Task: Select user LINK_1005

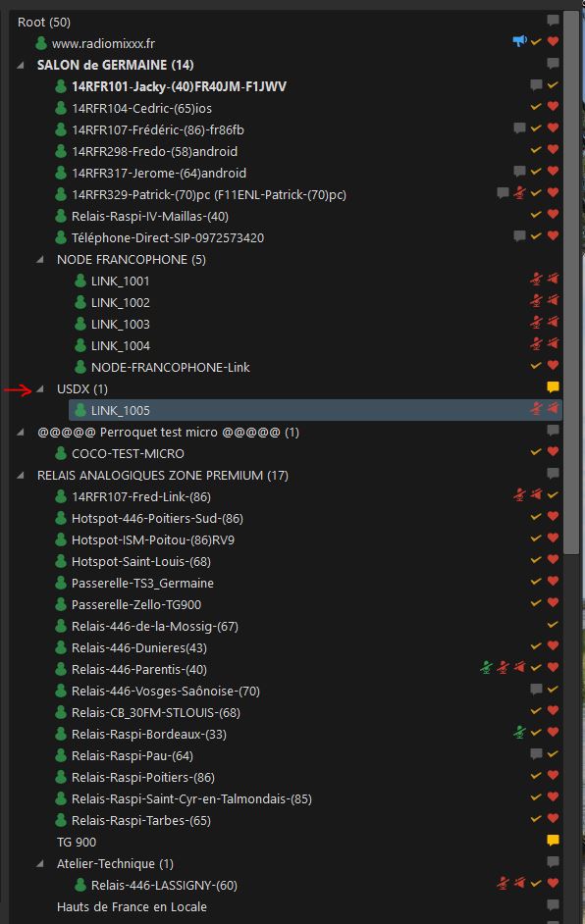Action: pyautogui.click(x=315, y=410)
